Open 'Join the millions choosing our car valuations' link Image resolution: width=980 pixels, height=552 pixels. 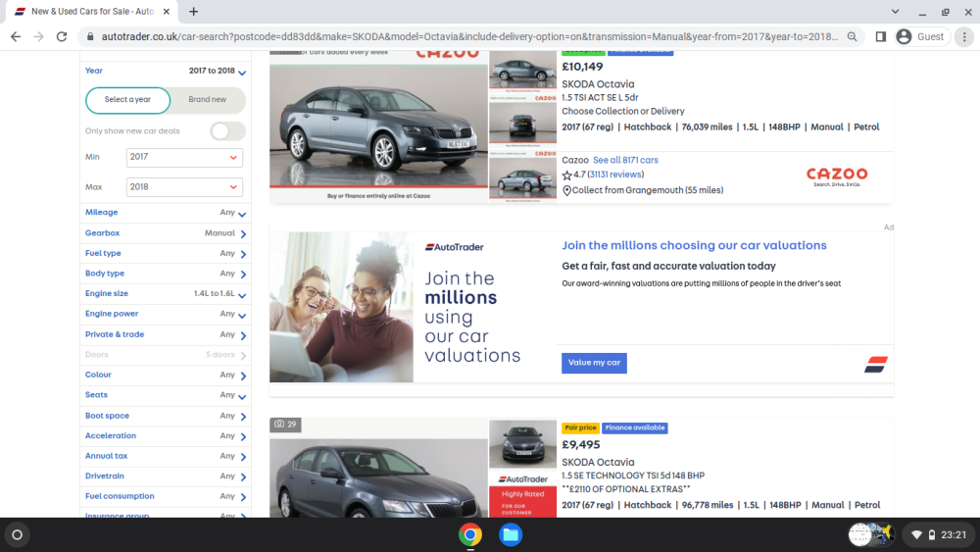point(694,246)
